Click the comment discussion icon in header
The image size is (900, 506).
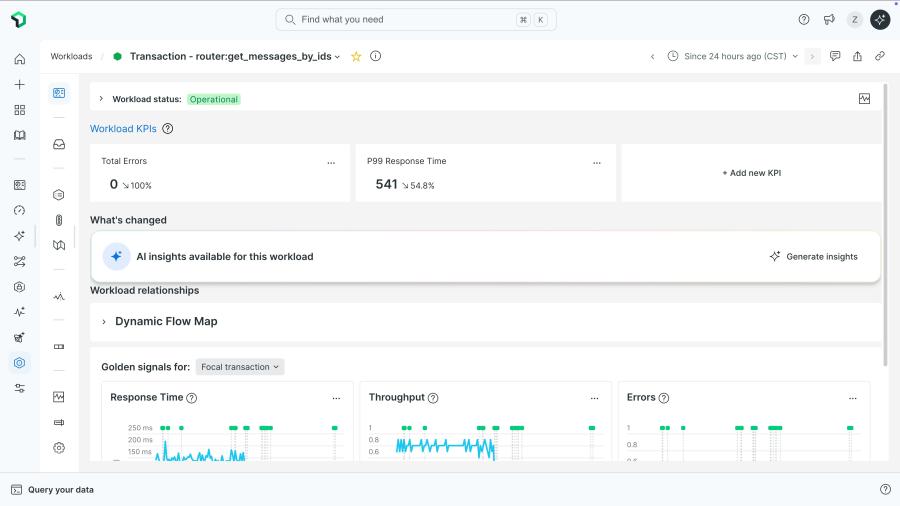click(835, 56)
